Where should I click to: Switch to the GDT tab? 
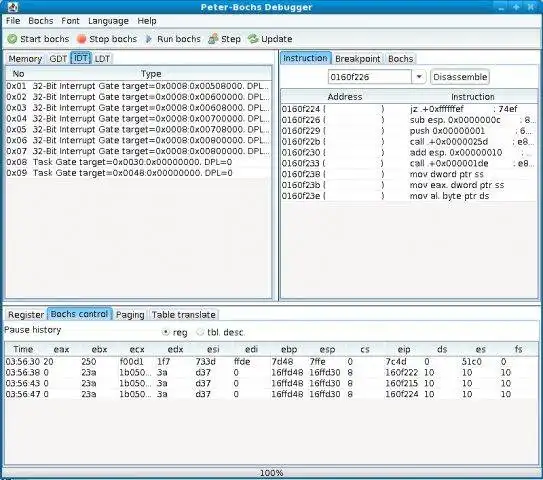pos(58,59)
